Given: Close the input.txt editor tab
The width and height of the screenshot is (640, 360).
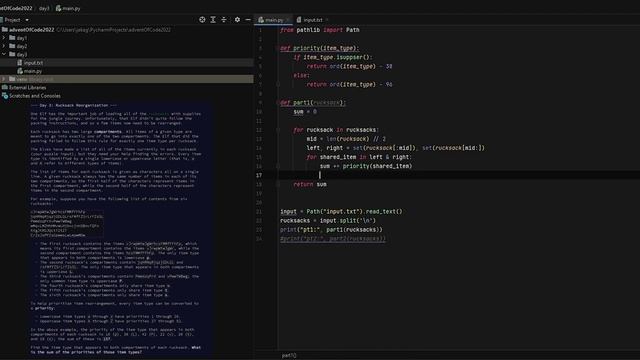Looking at the screenshot, I should point(327,20).
